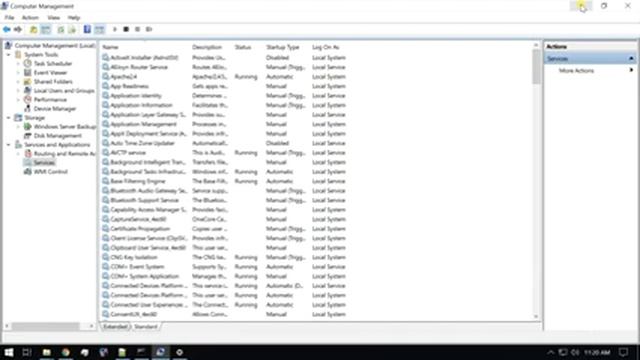Select the Certificate Propagation service row
Viewport: 640px width, 360px height.
(x=224, y=229)
